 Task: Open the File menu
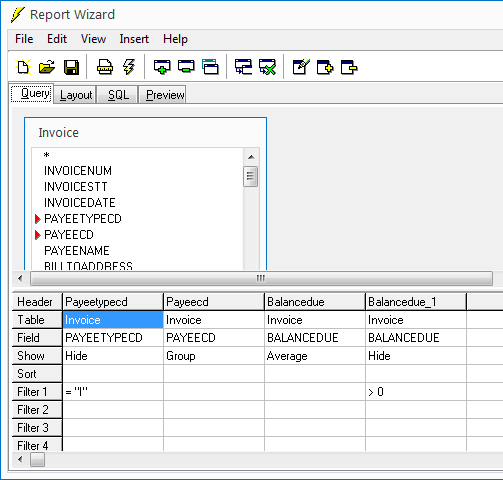24,39
